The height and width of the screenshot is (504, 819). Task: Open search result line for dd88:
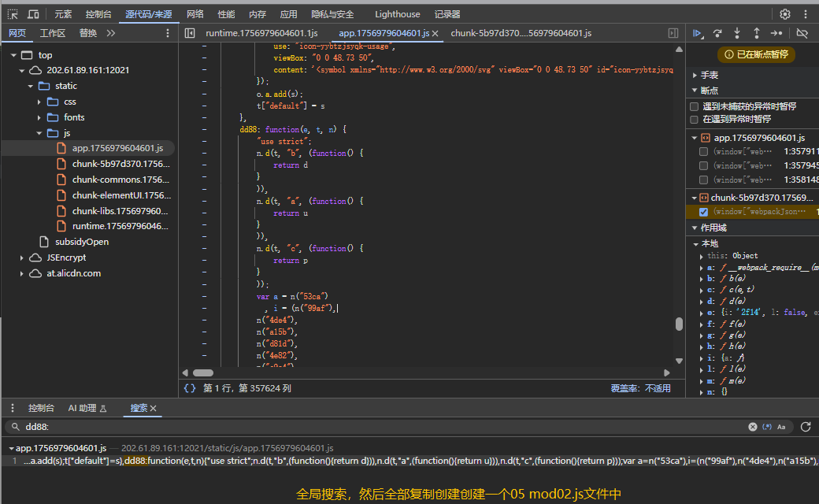[409, 461]
